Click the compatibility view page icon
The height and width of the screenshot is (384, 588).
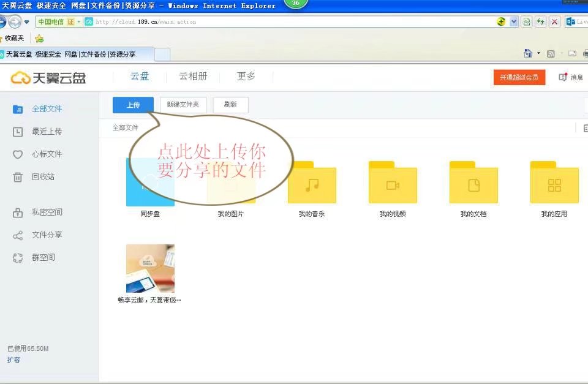point(527,22)
